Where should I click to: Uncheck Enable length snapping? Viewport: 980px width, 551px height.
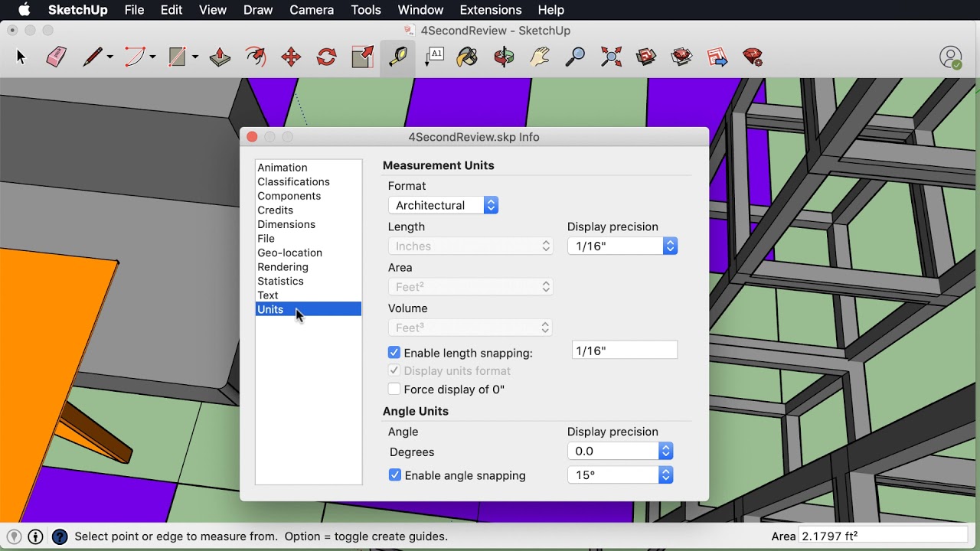(x=394, y=353)
